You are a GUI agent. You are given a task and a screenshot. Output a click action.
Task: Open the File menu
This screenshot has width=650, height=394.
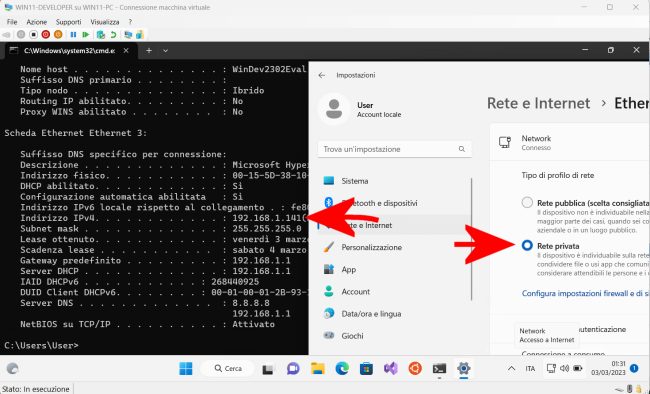12,22
